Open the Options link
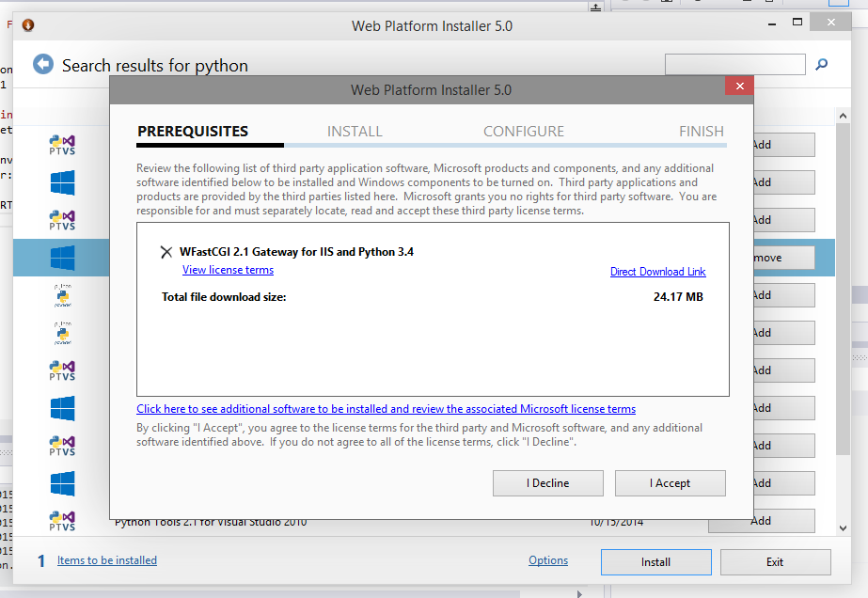Screen dimensions: 868x598 point(548,560)
